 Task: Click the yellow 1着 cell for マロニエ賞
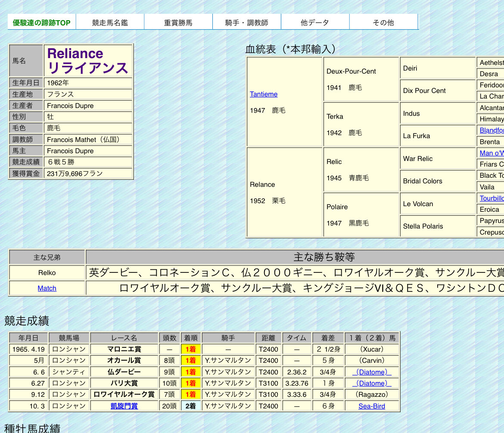[x=190, y=349]
